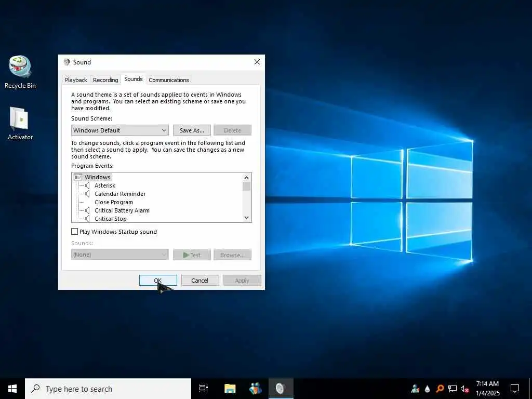Open the Sounds (None) dropdown

(x=120, y=255)
